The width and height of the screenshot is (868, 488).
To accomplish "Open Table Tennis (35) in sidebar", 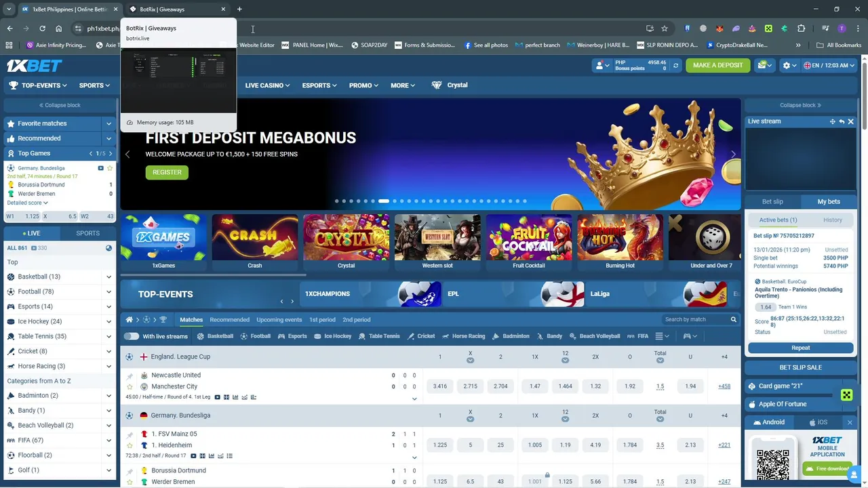I will coord(42,336).
